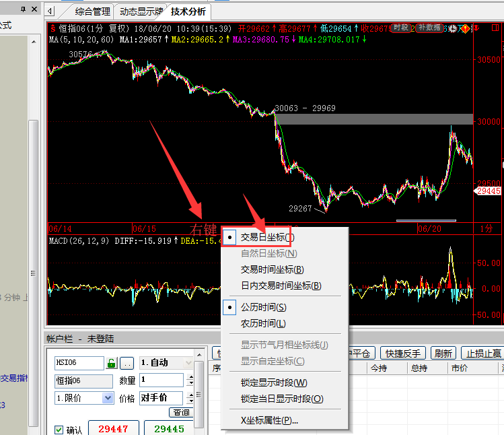Click the 补数据 pill button
Screen dimensions: 504x435
429,28
